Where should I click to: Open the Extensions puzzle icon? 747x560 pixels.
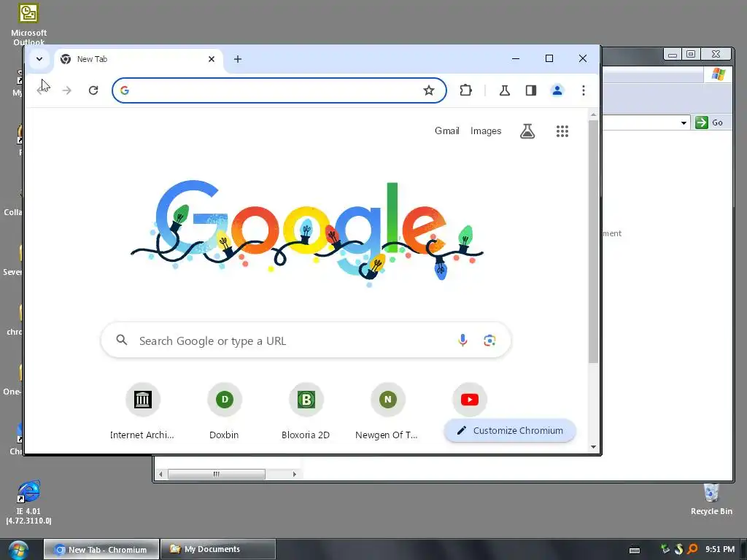(465, 90)
